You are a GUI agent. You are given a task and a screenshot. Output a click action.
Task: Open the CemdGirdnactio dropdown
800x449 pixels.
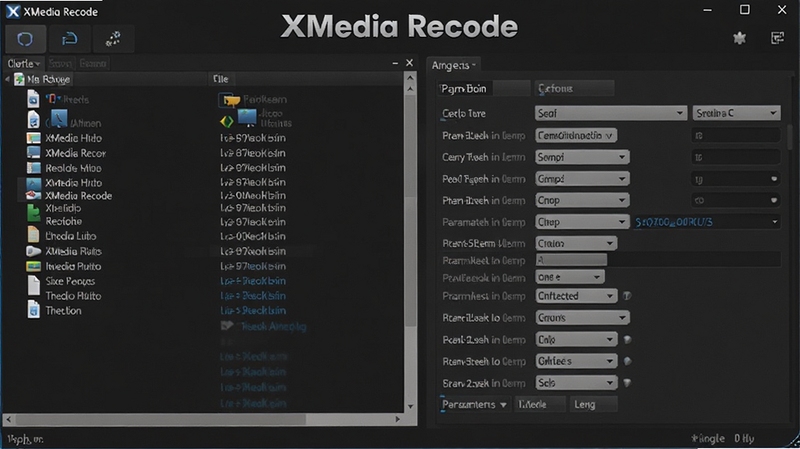pos(576,135)
